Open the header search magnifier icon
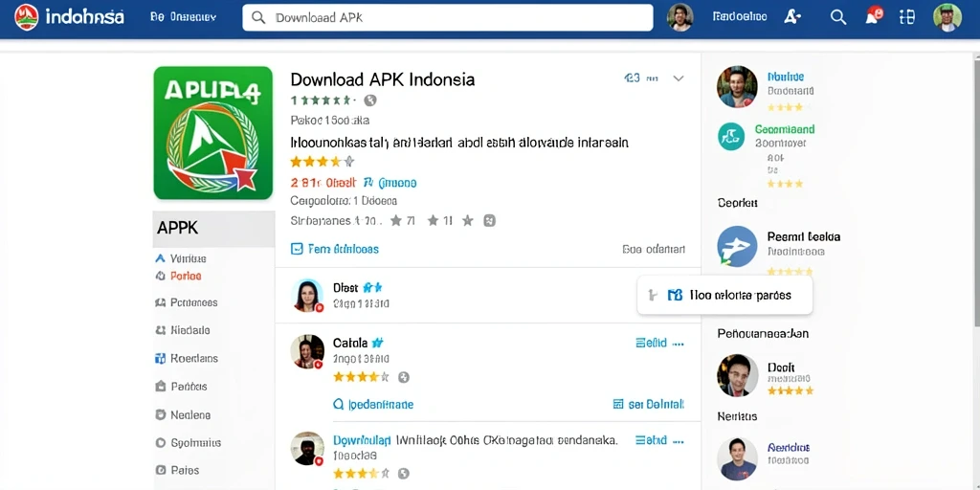 coord(838,17)
